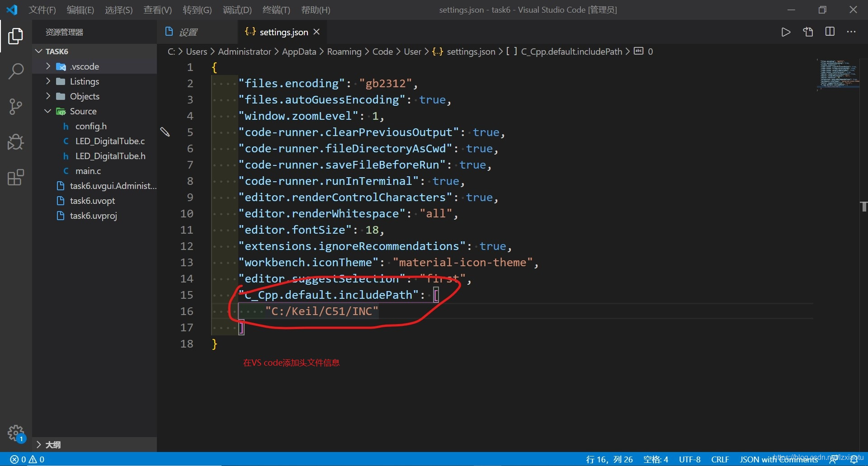The width and height of the screenshot is (868, 466).
Task: Click the Run Code play icon
Action: [786, 32]
